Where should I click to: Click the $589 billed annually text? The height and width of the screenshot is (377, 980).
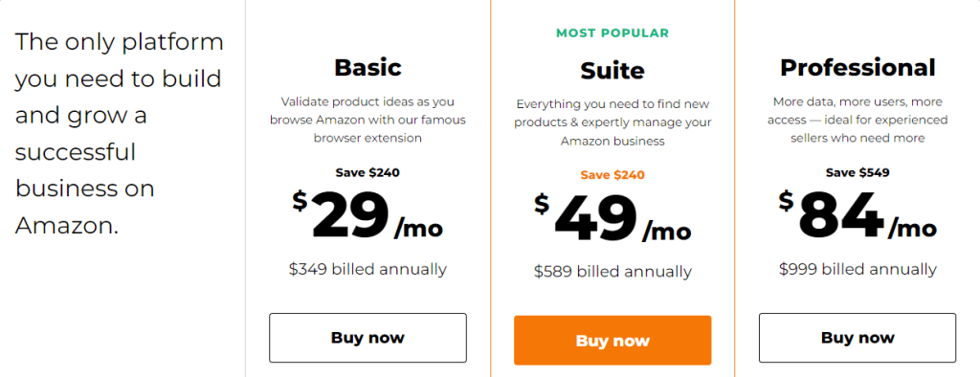(612, 272)
